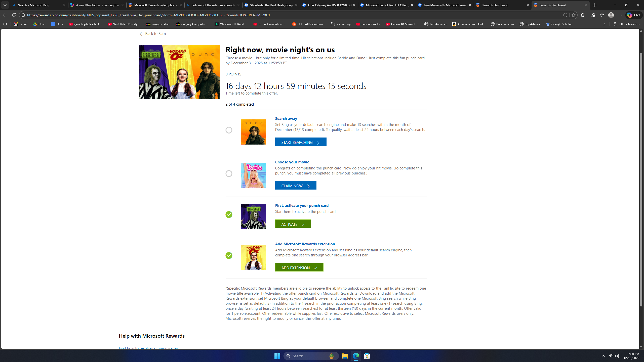Toggle the circle next to Choose your movie
Image resolution: width=644 pixels, height=362 pixels.
(229, 173)
